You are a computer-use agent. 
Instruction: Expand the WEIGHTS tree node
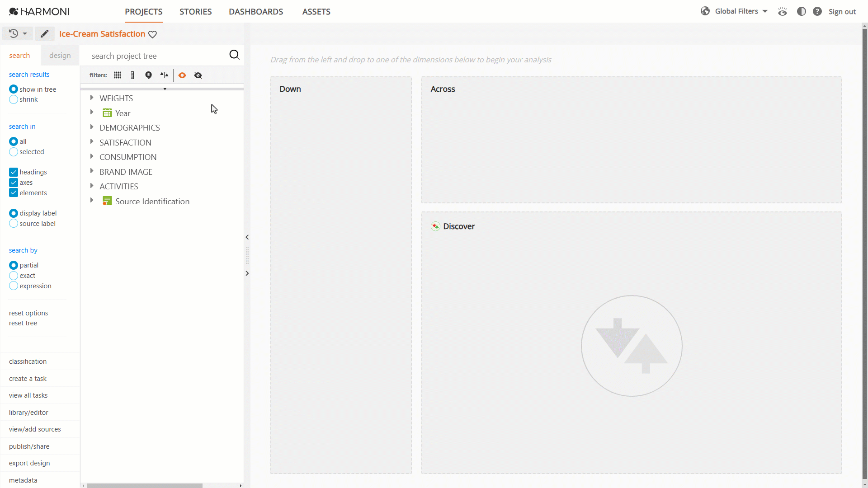(x=92, y=98)
